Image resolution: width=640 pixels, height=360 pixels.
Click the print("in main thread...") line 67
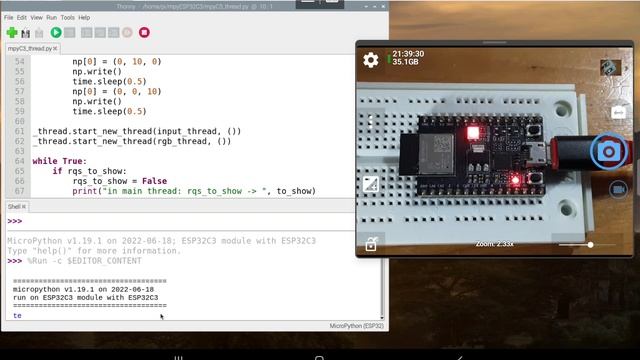click(194, 191)
